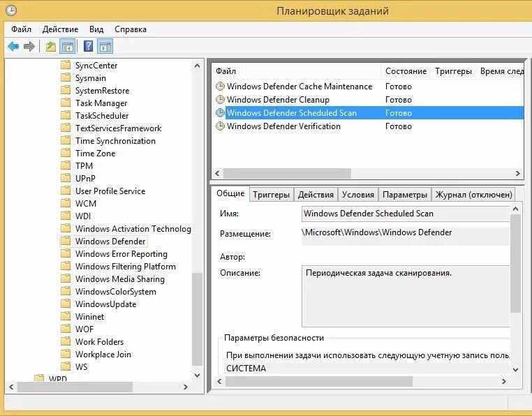Select the Time Zone folder
The height and width of the screenshot is (416, 532).
[96, 154]
